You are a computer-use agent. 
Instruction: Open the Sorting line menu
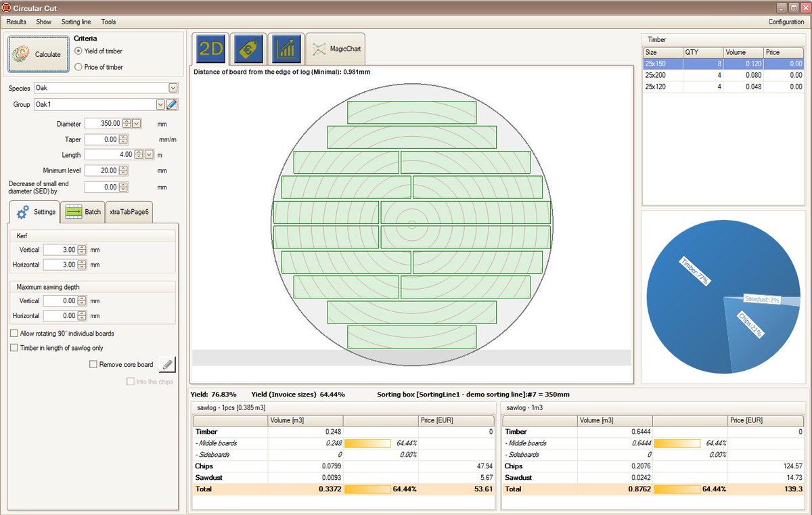click(76, 21)
